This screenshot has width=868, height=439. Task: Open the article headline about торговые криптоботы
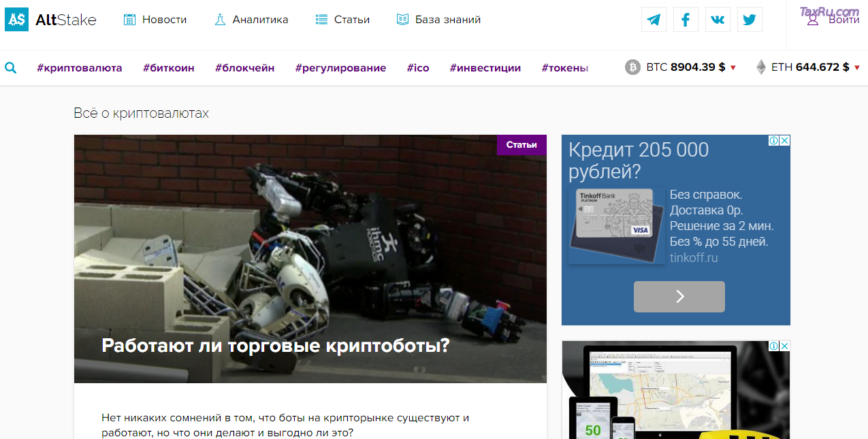(x=274, y=345)
